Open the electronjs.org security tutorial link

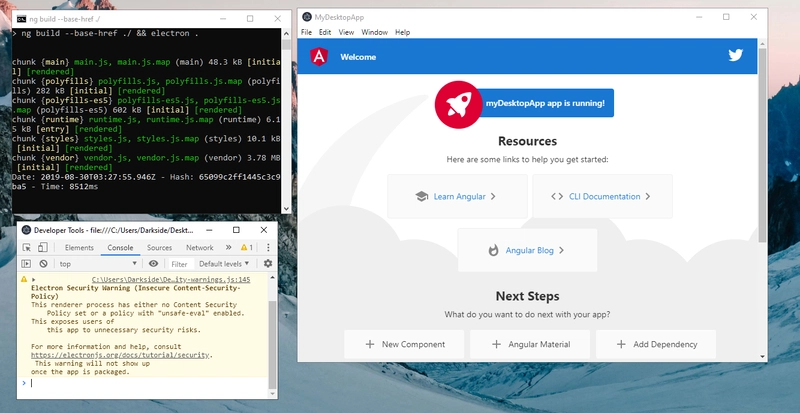120,355
